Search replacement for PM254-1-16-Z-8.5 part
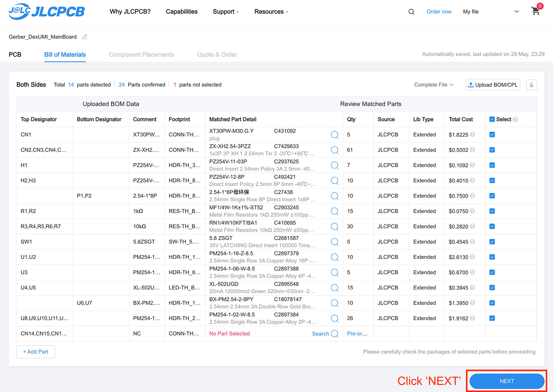This screenshot has height=392, width=553. coord(335,257)
